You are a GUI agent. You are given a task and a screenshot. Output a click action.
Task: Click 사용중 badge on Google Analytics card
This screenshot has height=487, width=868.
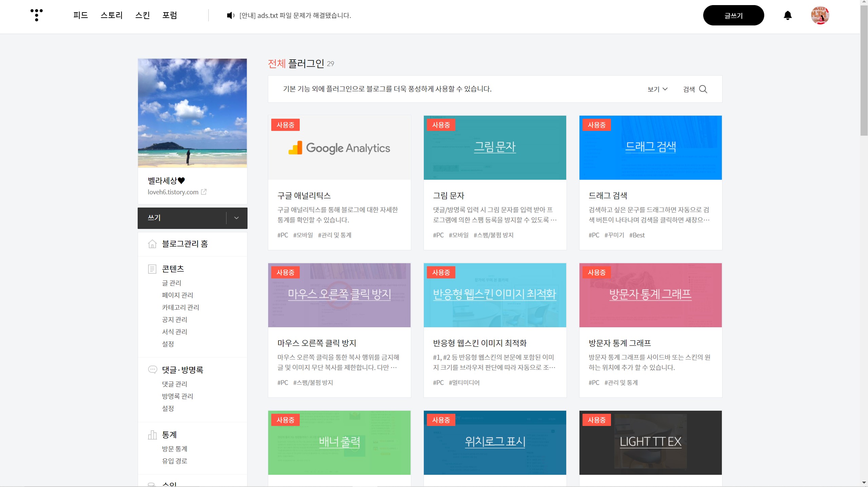[285, 125]
